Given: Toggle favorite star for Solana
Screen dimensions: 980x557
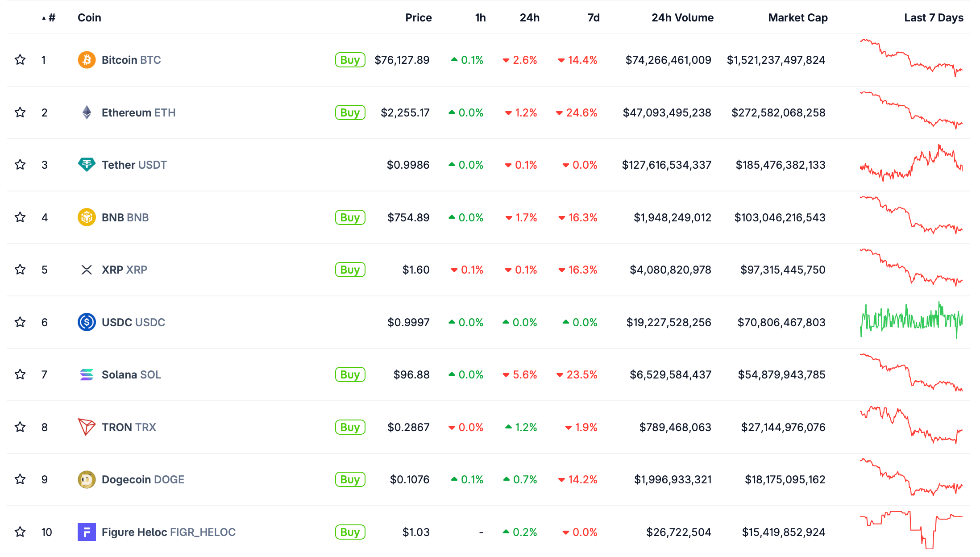Looking at the screenshot, I should point(20,374).
